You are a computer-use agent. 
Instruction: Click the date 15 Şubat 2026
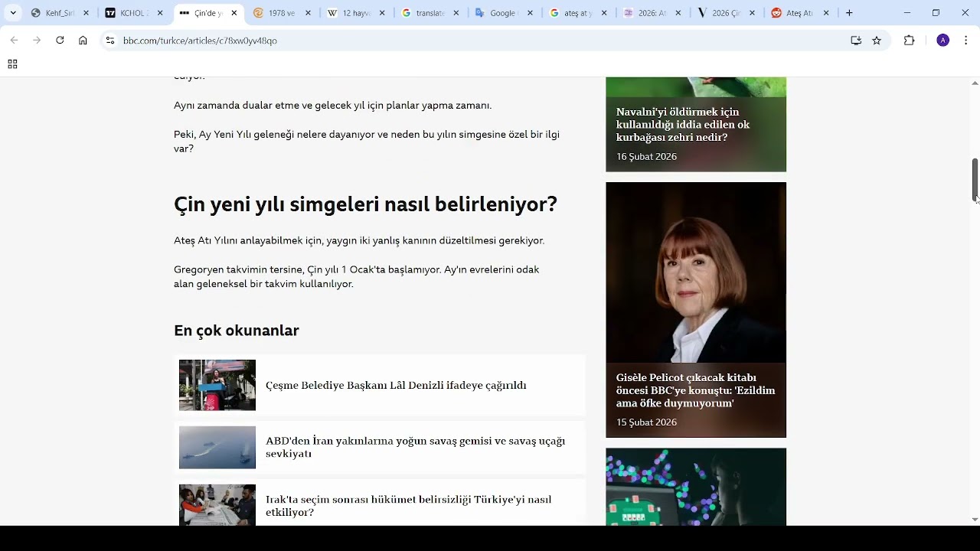(x=646, y=422)
